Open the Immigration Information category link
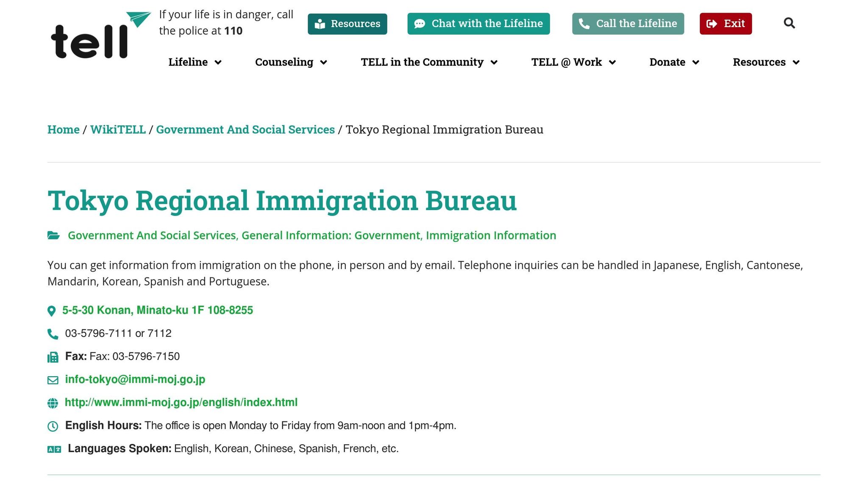 (x=491, y=236)
